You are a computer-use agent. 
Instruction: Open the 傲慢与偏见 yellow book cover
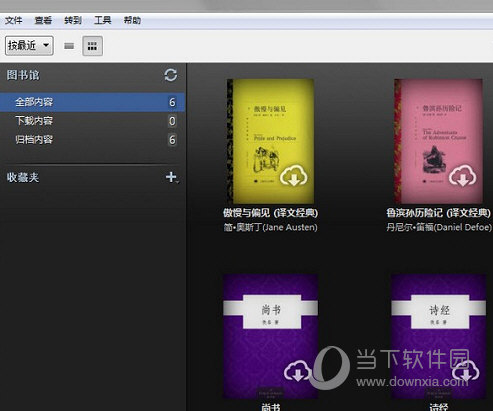(x=270, y=141)
